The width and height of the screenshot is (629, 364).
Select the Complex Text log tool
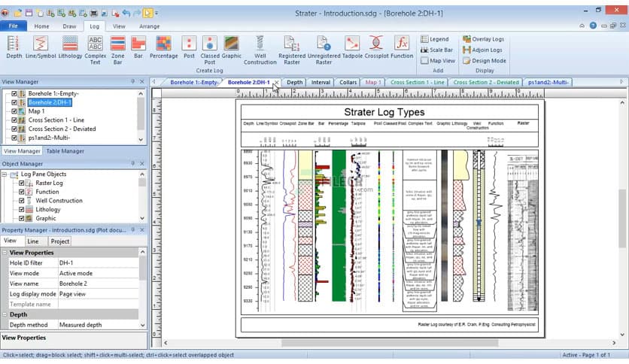[x=95, y=50]
